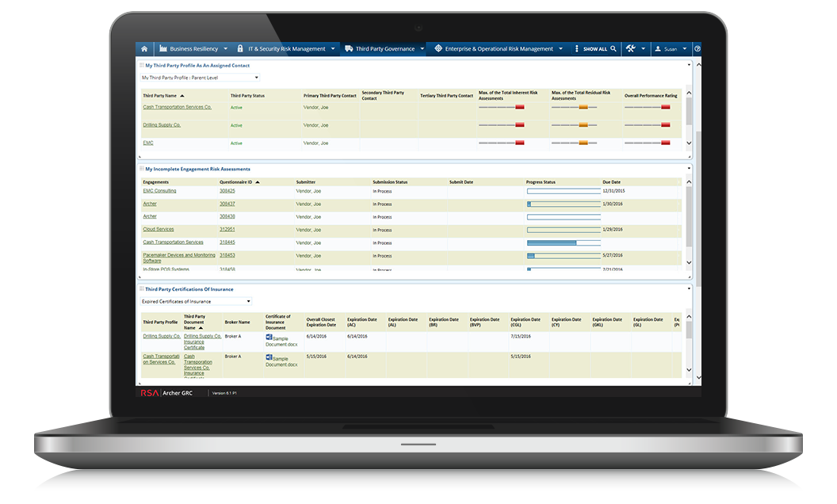The height and width of the screenshot is (504, 837).
Task: Click the sort arrow on Questionnaire ID
Action: click(x=258, y=182)
